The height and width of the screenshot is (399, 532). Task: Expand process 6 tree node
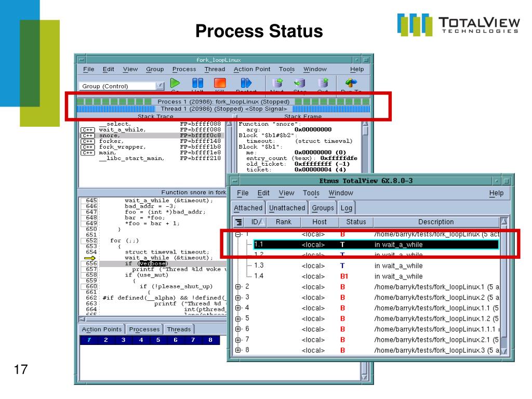point(238,329)
